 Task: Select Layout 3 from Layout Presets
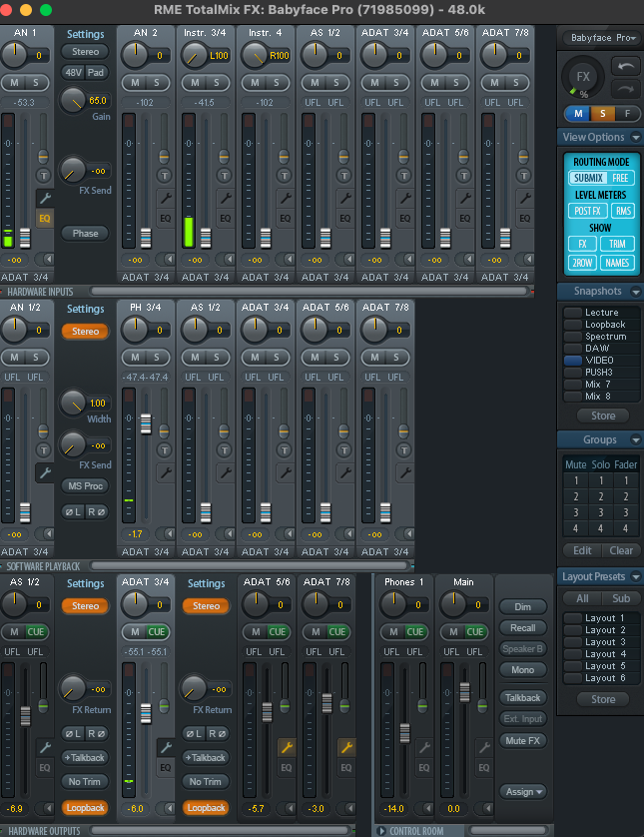605,642
